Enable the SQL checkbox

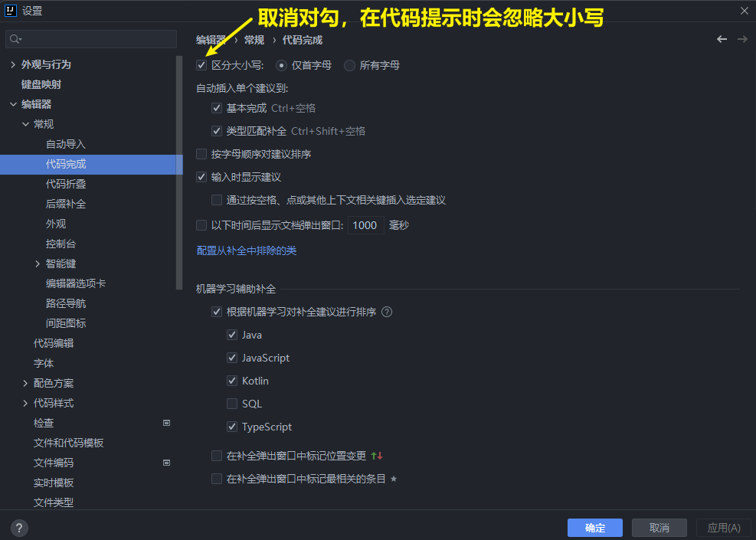(x=232, y=404)
